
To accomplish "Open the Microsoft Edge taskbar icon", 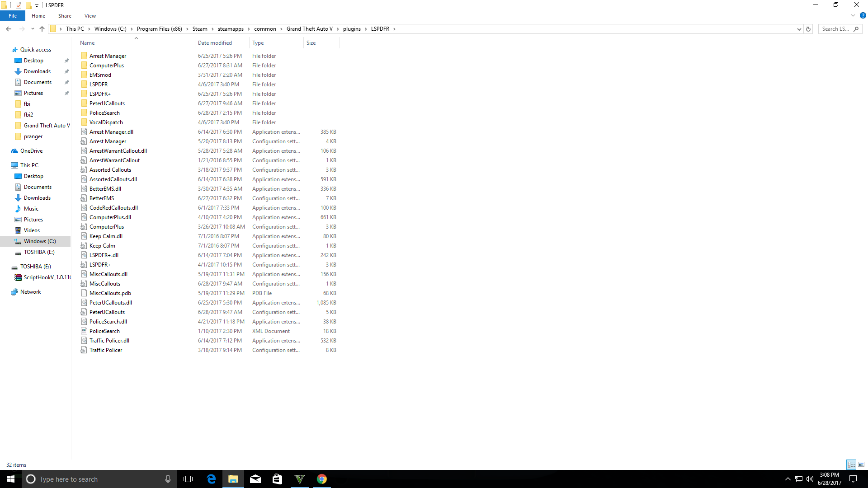I will pyautogui.click(x=211, y=479).
